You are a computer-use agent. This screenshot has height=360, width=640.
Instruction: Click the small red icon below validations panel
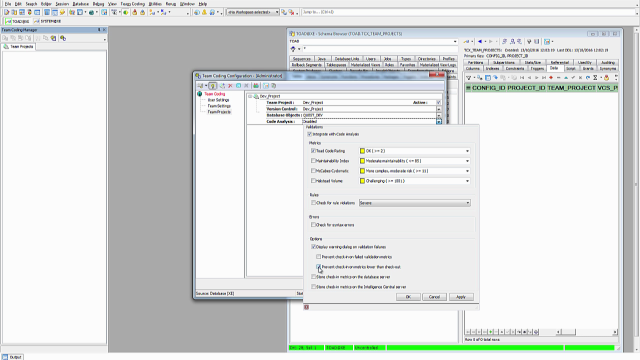click(x=307, y=307)
